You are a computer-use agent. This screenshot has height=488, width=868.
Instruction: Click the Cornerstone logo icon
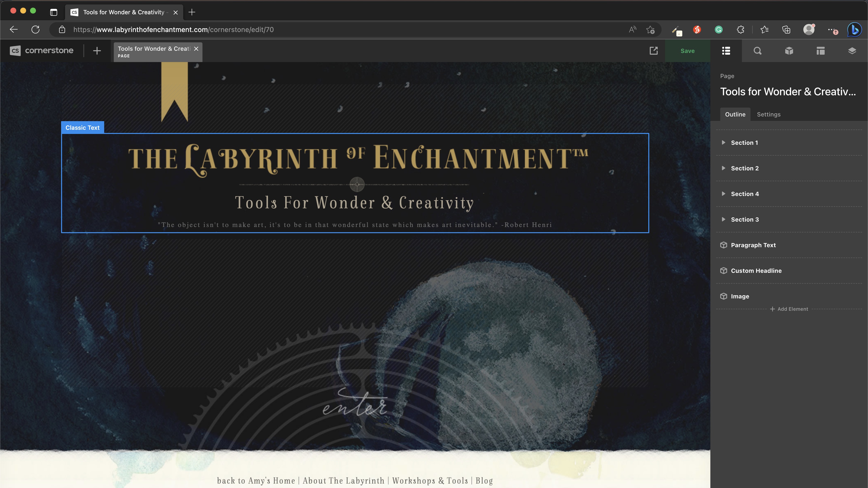click(x=15, y=50)
